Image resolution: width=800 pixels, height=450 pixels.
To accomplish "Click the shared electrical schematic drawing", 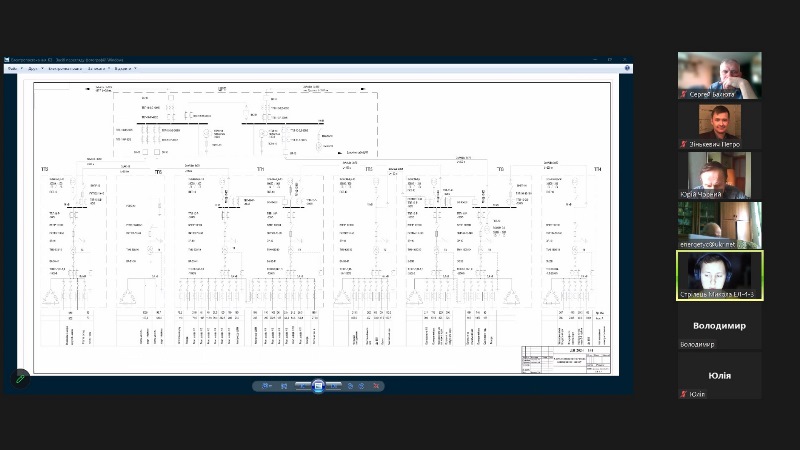I will click(x=322, y=228).
